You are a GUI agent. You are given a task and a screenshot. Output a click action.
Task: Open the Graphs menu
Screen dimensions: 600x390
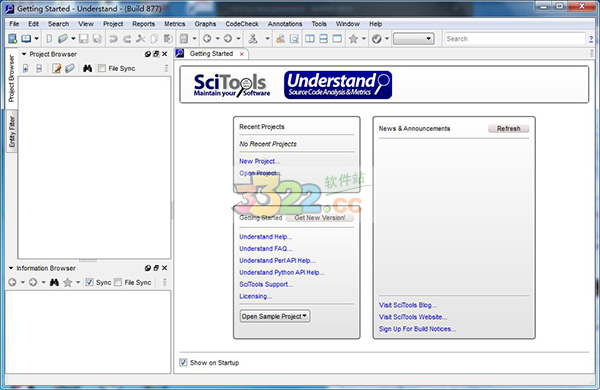(205, 24)
